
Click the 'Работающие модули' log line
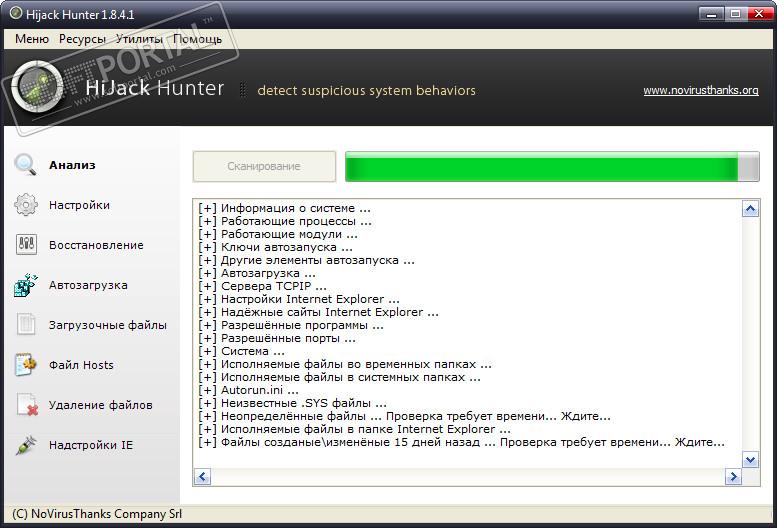pyautogui.click(x=278, y=234)
